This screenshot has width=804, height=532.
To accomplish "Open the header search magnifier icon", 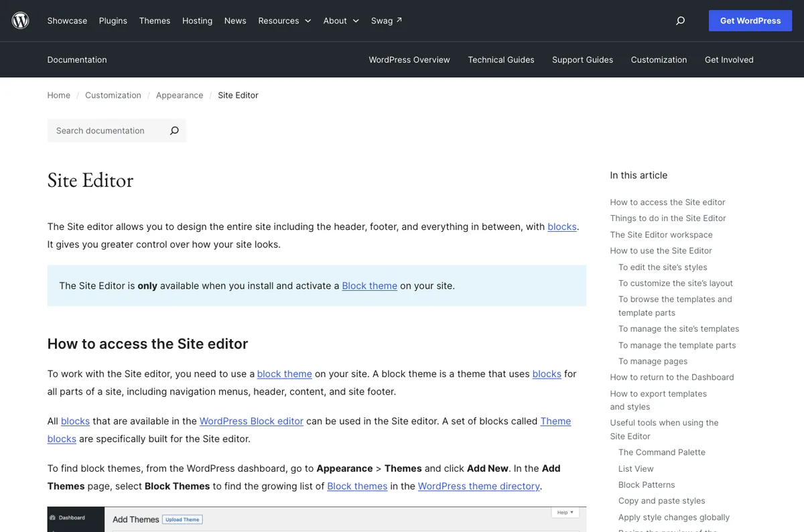I will 680,21.
